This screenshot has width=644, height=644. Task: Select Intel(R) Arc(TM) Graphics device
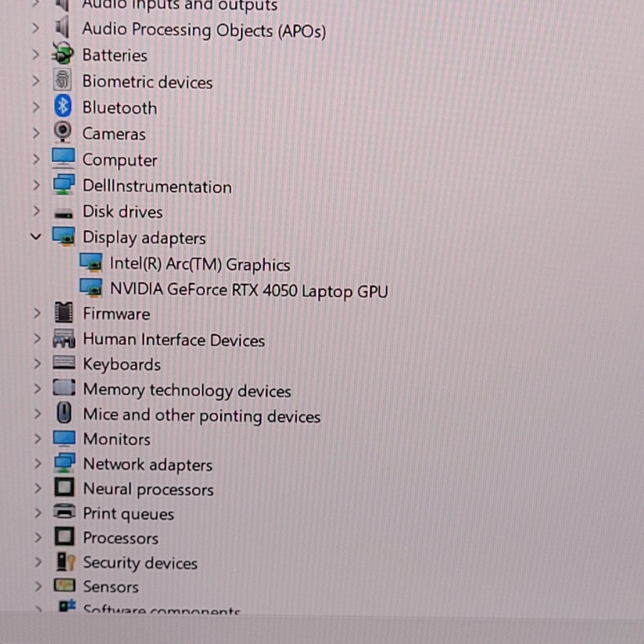click(200, 264)
